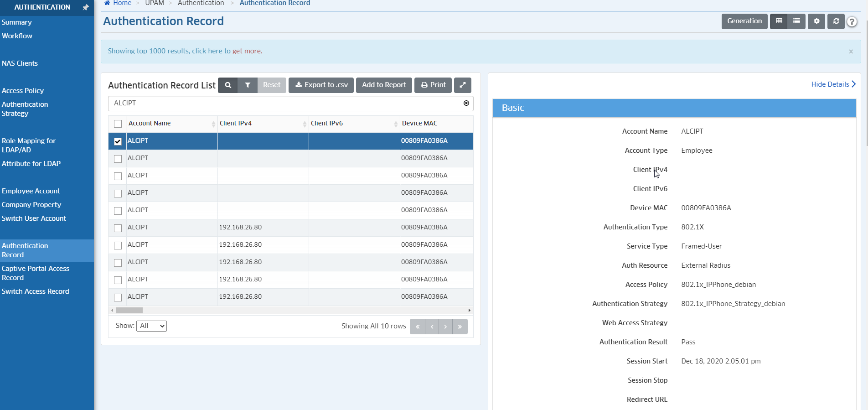The width and height of the screenshot is (868, 410).
Task: Sort by the Account Name column
Action: [x=150, y=124]
